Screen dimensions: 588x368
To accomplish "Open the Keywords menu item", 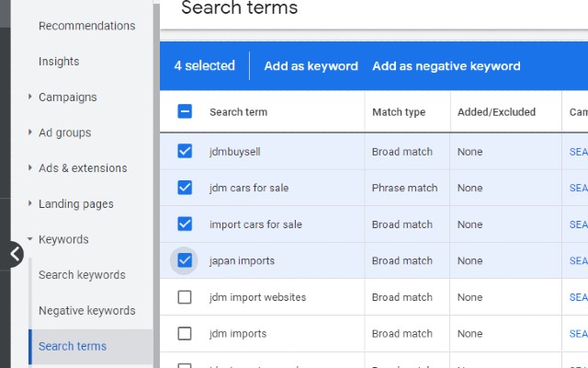I will [x=63, y=239].
